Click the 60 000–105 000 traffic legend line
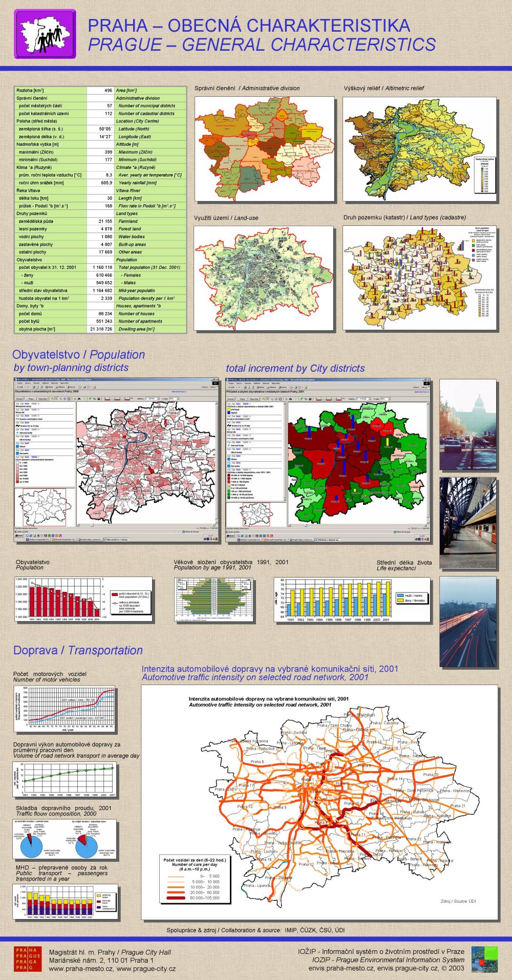This screenshot has width=512, height=980. tap(176, 898)
